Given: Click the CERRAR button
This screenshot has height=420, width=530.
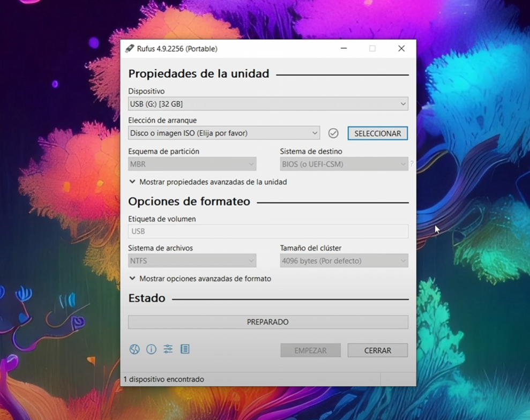Looking at the screenshot, I should point(378,350).
